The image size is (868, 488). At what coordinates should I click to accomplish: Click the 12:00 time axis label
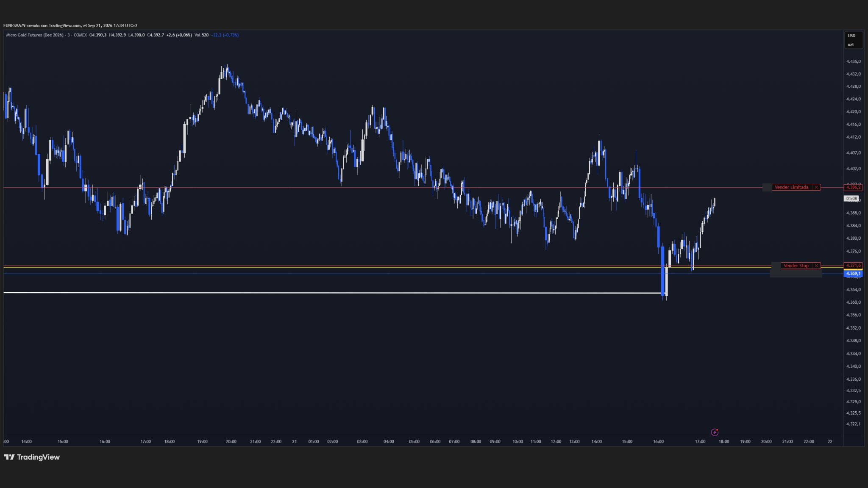click(x=556, y=441)
